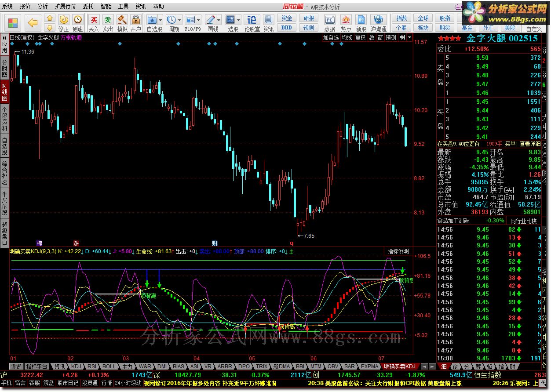Screen dimensions: 551x392
Task: Click the 周期 period icon
Action: pyautogui.click(x=172, y=20)
